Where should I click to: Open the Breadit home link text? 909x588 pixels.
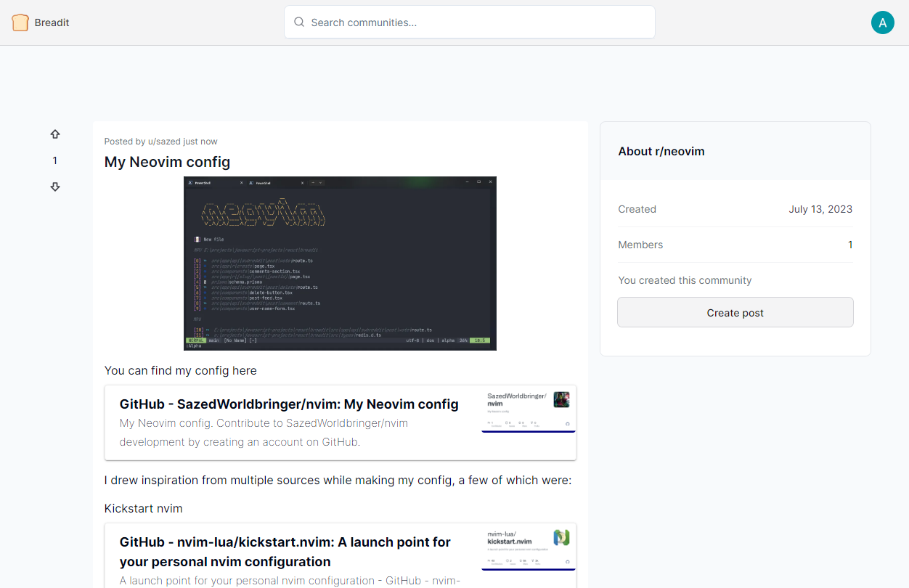(52, 23)
